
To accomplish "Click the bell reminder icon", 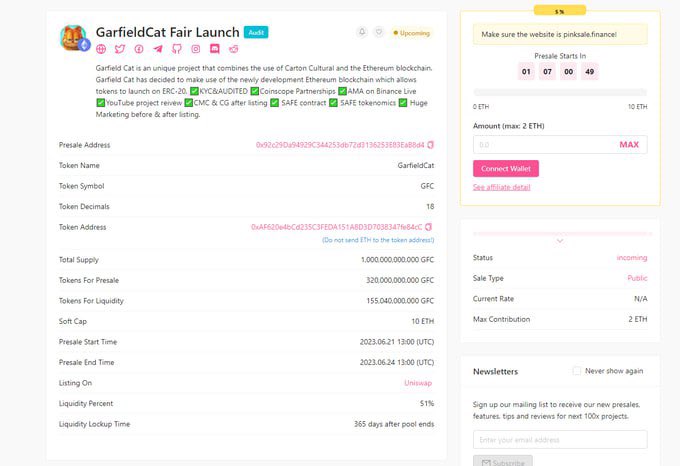I will (362, 32).
